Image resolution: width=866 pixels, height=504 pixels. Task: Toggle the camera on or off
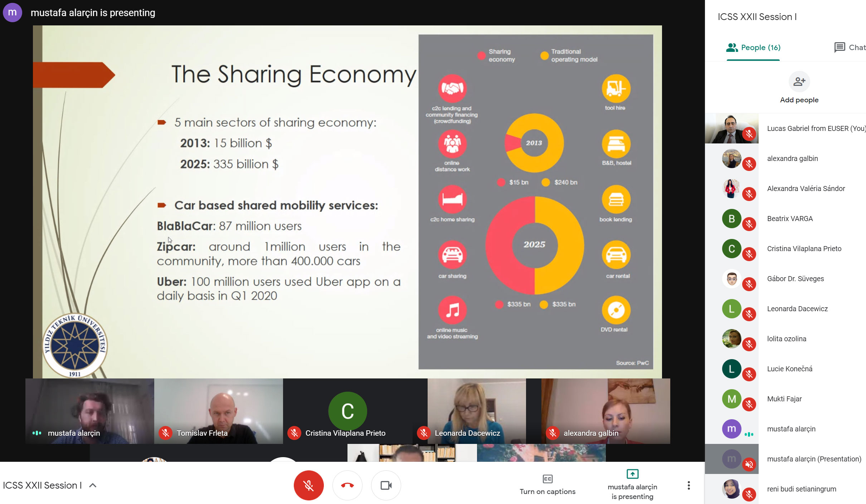(386, 485)
